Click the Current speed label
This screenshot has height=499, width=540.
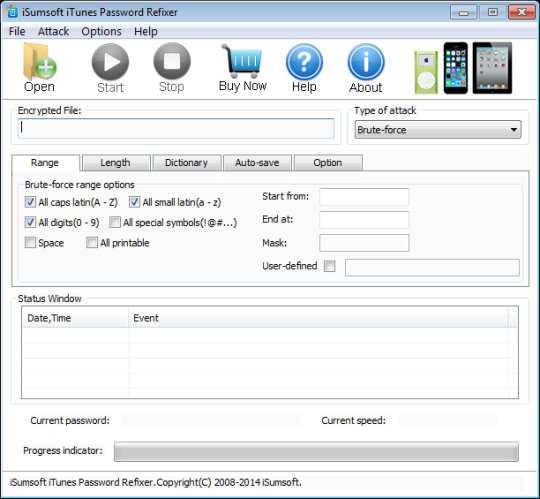[353, 420]
